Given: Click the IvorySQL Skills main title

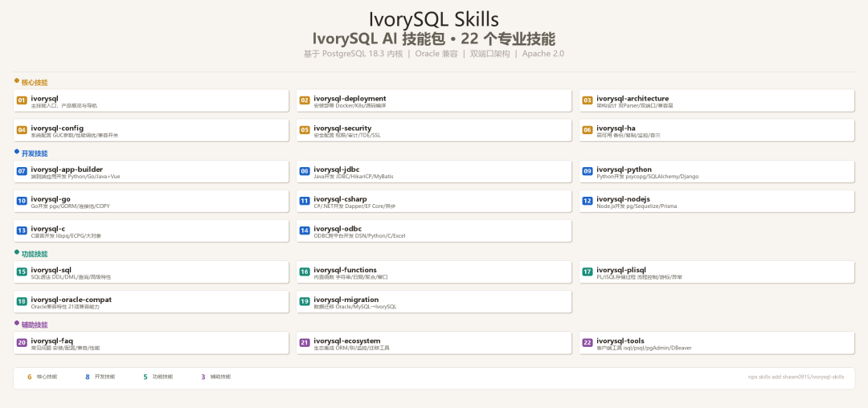Looking at the screenshot, I should 433,19.
